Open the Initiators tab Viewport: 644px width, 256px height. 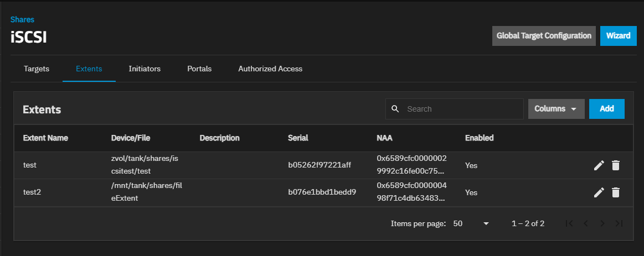[x=145, y=69]
